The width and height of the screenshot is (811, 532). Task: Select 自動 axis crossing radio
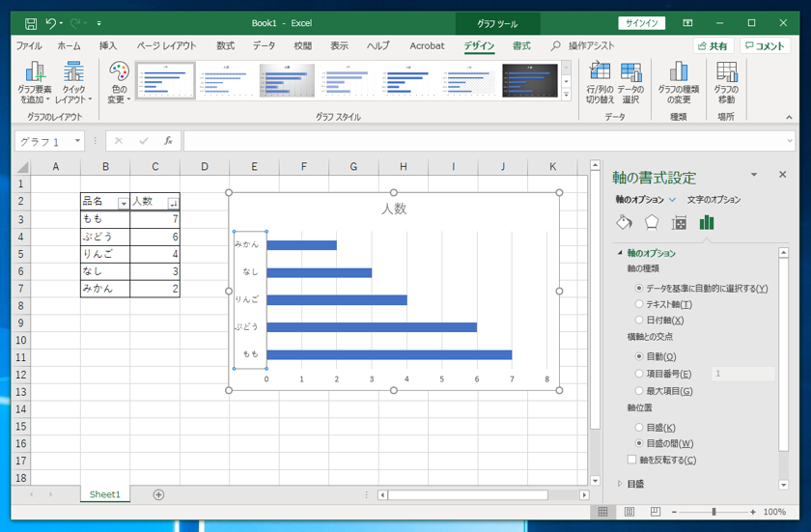(639, 356)
